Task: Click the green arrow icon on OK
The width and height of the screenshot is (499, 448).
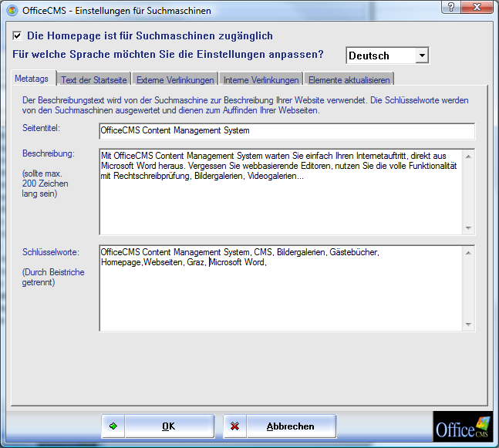Action: click(113, 426)
